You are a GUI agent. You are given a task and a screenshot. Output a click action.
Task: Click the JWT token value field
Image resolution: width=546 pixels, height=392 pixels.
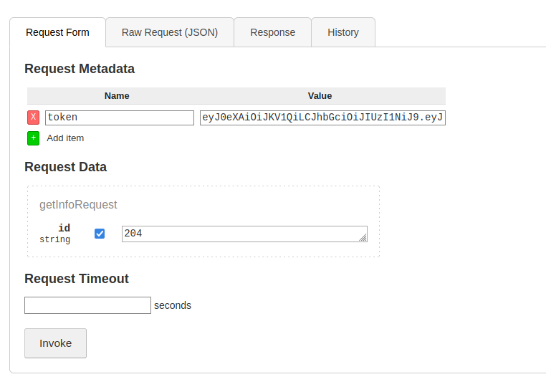322,118
